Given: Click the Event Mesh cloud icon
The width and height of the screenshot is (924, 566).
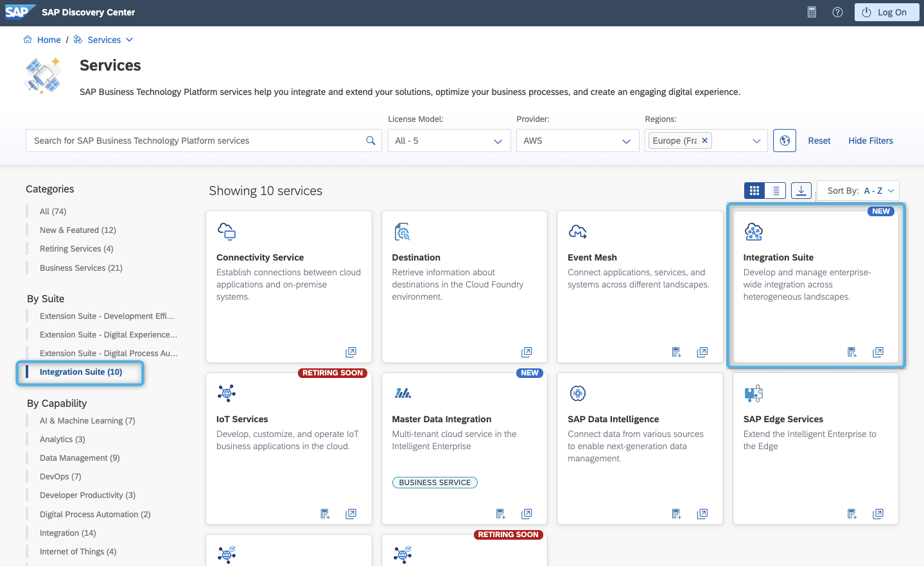Looking at the screenshot, I should click(578, 232).
